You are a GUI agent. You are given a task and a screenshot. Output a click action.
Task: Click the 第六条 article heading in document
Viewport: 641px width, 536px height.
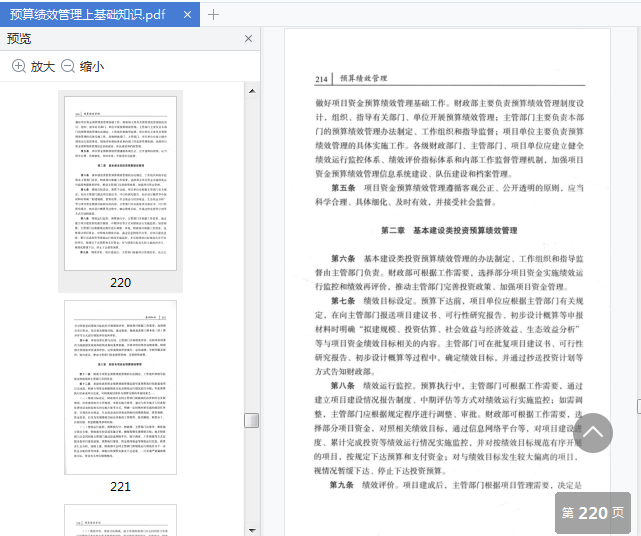(343, 258)
